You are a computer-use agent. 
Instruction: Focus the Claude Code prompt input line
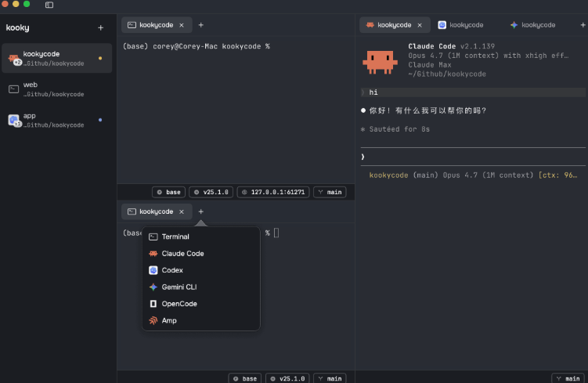(473, 157)
